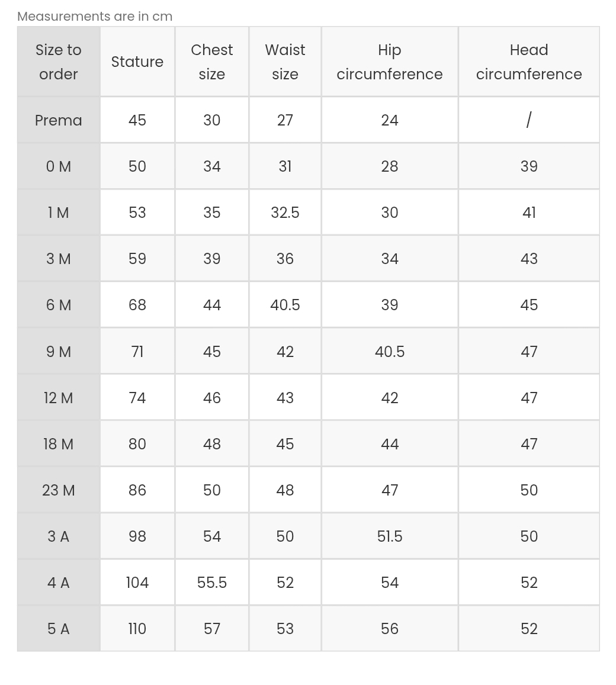The width and height of the screenshot is (616, 685).
Task: Select the 32.5 waist value for 1 M
Action: 285,213
